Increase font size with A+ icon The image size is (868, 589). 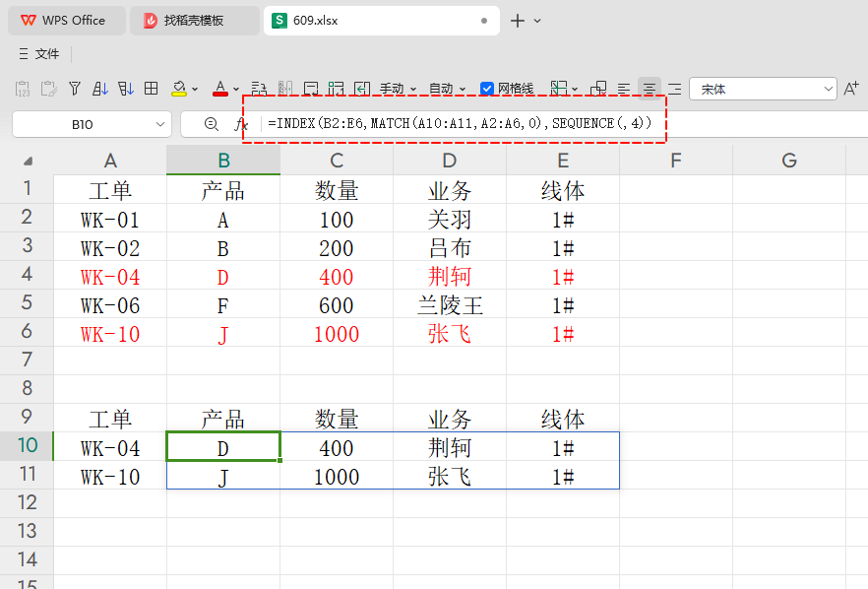click(851, 89)
